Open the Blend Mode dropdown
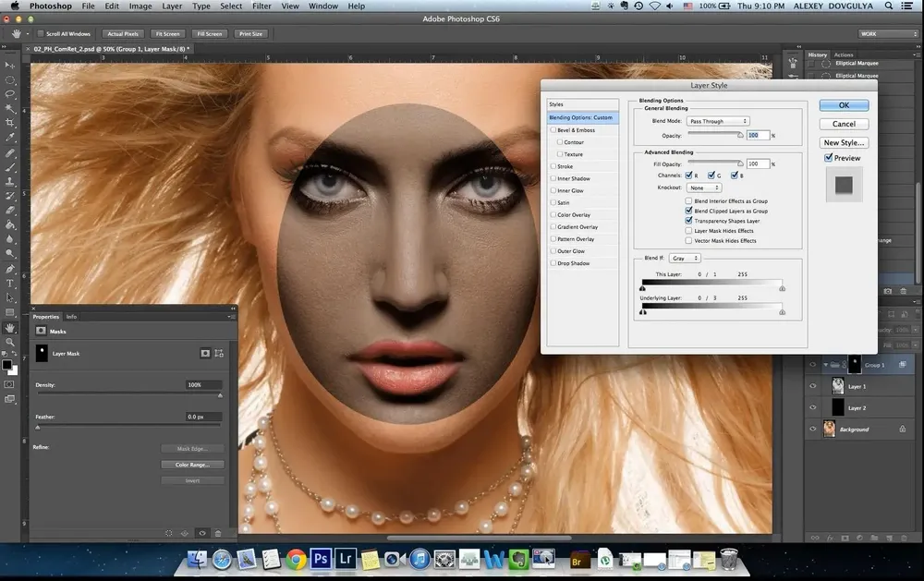This screenshot has height=581, width=924. coord(718,121)
